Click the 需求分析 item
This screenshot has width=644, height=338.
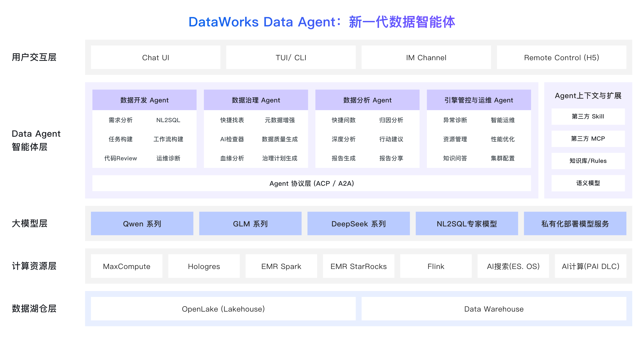(x=120, y=120)
